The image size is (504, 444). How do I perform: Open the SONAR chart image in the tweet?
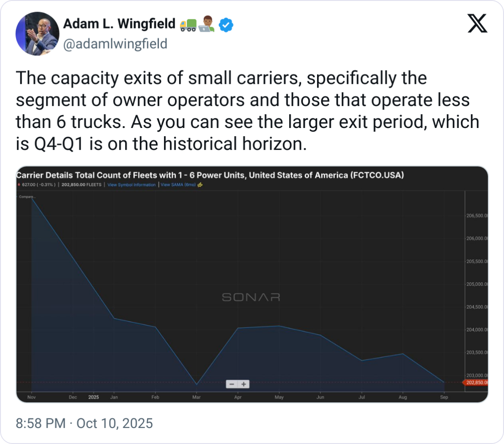click(252, 284)
